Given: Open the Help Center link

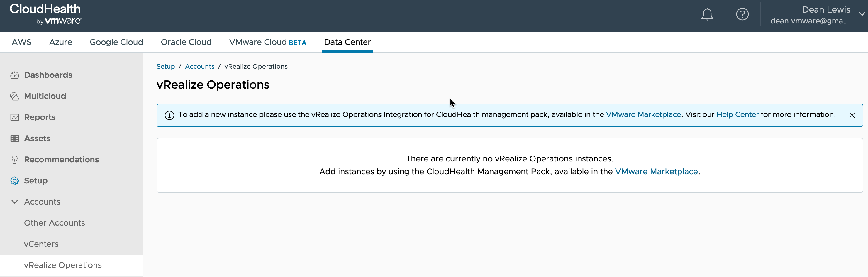Looking at the screenshot, I should pyautogui.click(x=737, y=114).
